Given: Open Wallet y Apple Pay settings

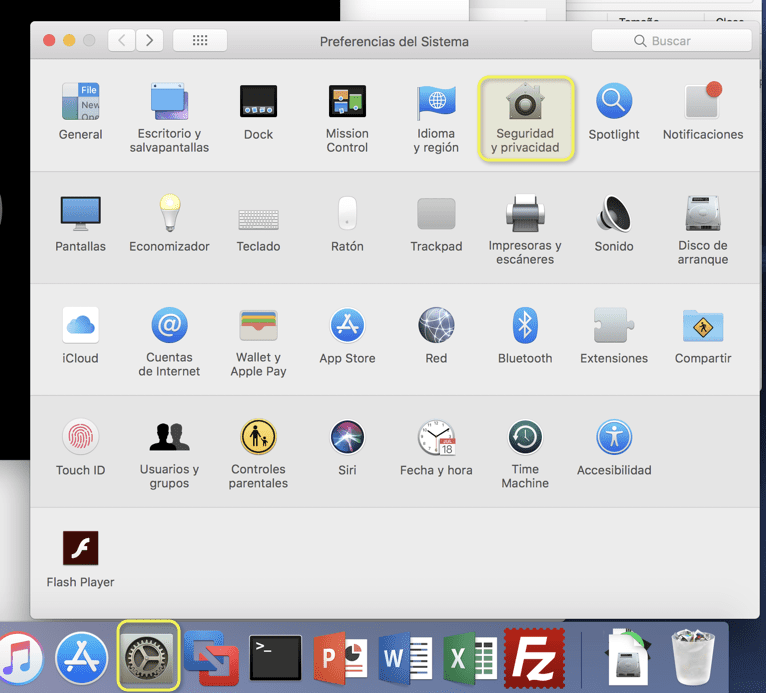Looking at the screenshot, I should pyautogui.click(x=258, y=341).
